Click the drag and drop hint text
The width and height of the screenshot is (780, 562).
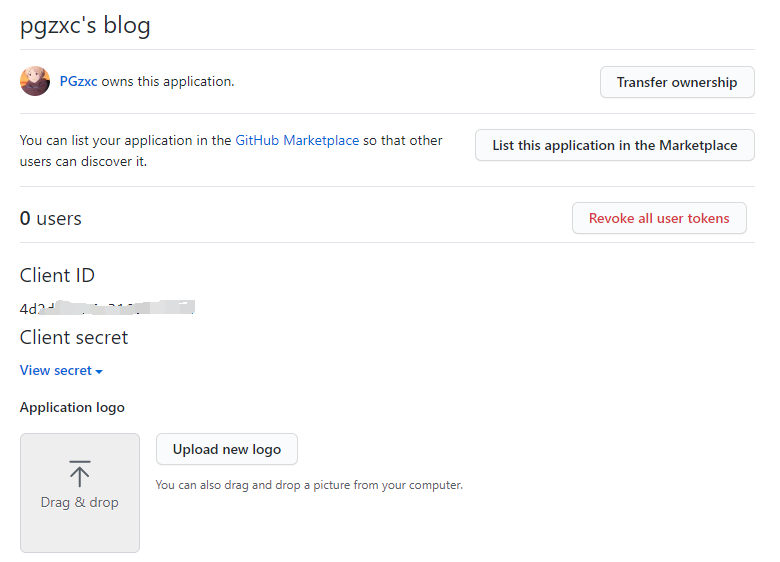pyautogui.click(x=309, y=485)
